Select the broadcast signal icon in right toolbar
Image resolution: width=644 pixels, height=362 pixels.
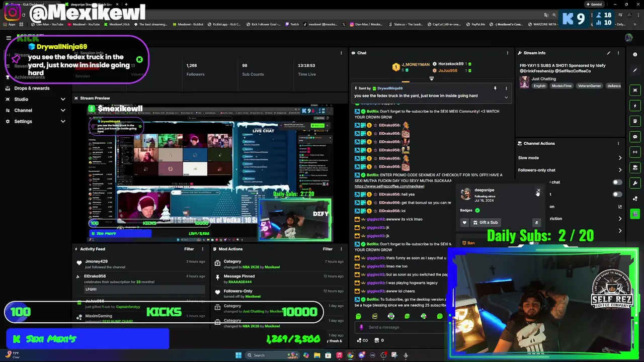[x=635, y=152]
